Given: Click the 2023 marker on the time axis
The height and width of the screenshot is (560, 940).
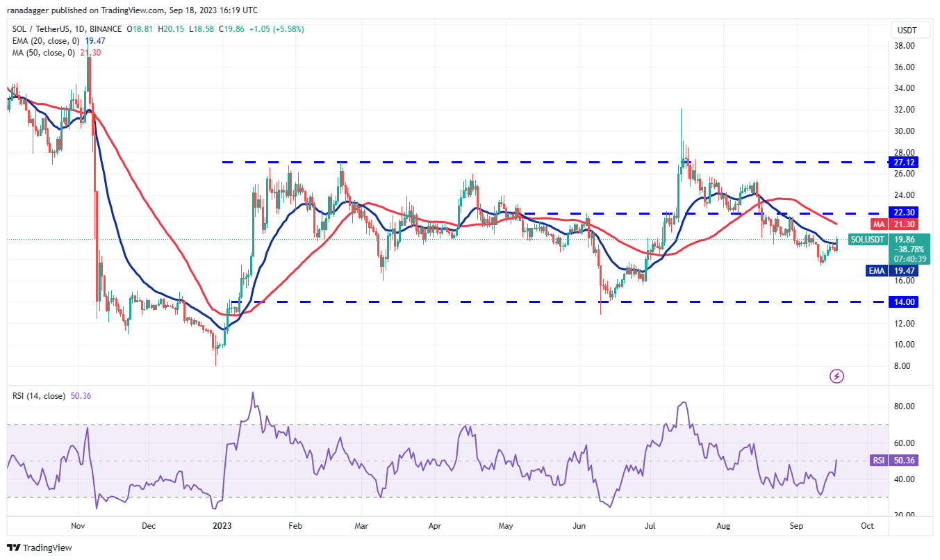Looking at the screenshot, I should tap(221, 526).
